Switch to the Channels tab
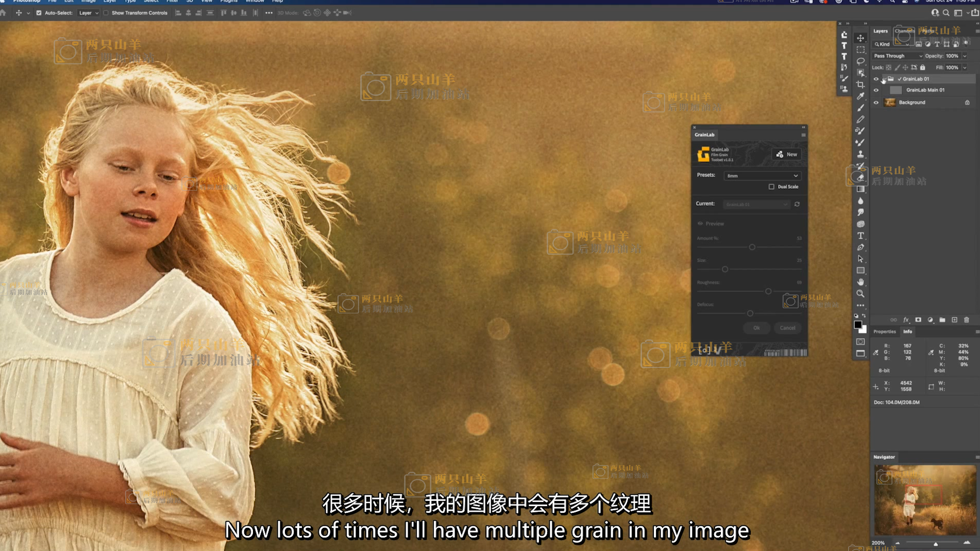 click(904, 31)
